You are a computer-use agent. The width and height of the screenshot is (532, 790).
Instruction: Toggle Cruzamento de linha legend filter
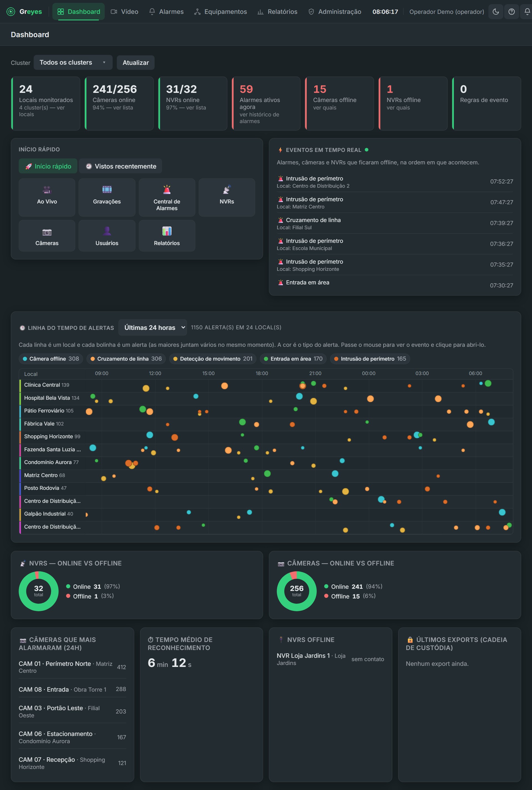pyautogui.click(x=126, y=359)
